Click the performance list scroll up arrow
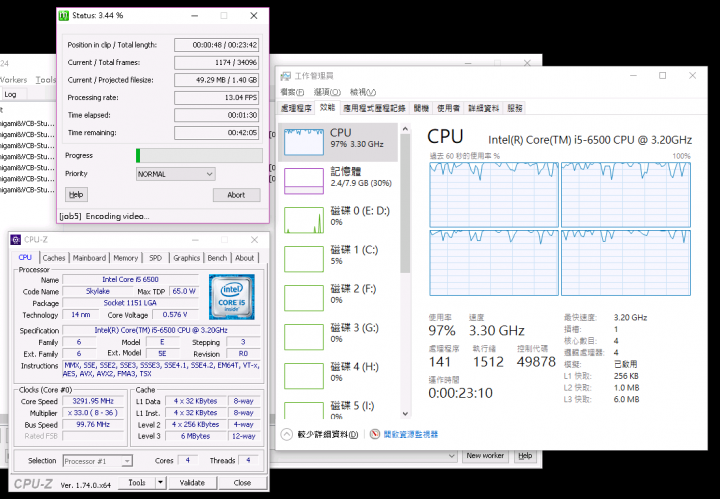720x499 pixels. 405,129
